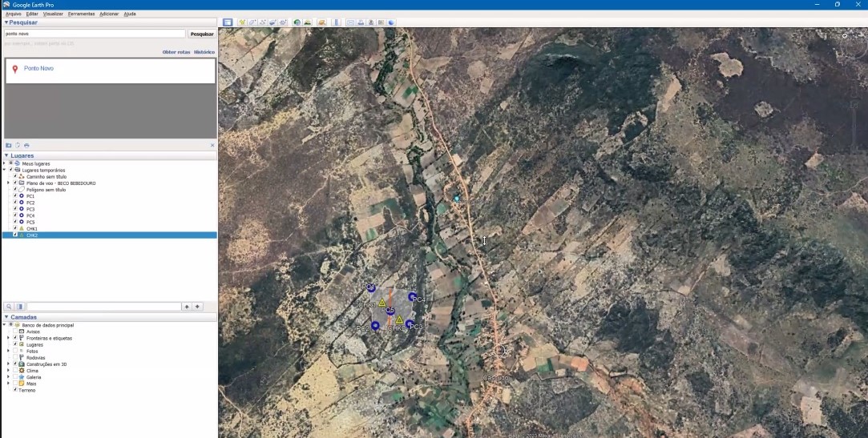
Task: Uncheck the PC3 placemark checkbox
Action: [x=15, y=209]
